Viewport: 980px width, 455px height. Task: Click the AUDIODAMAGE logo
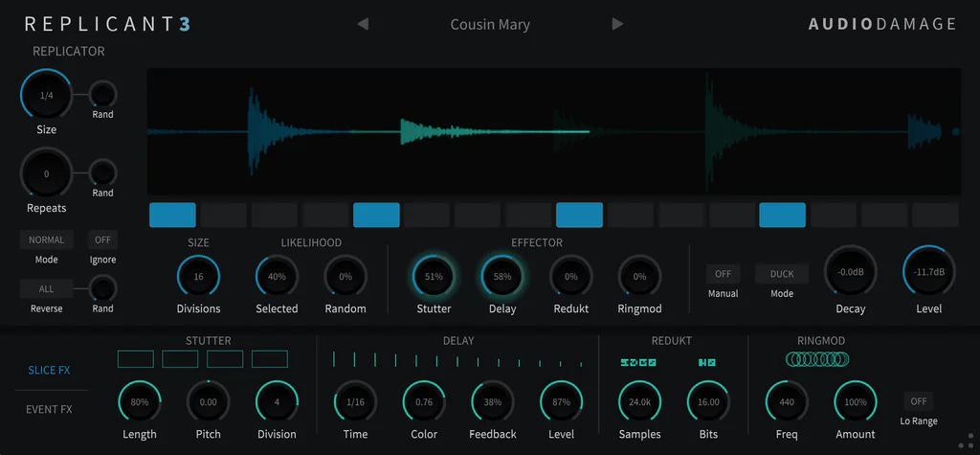tap(881, 24)
